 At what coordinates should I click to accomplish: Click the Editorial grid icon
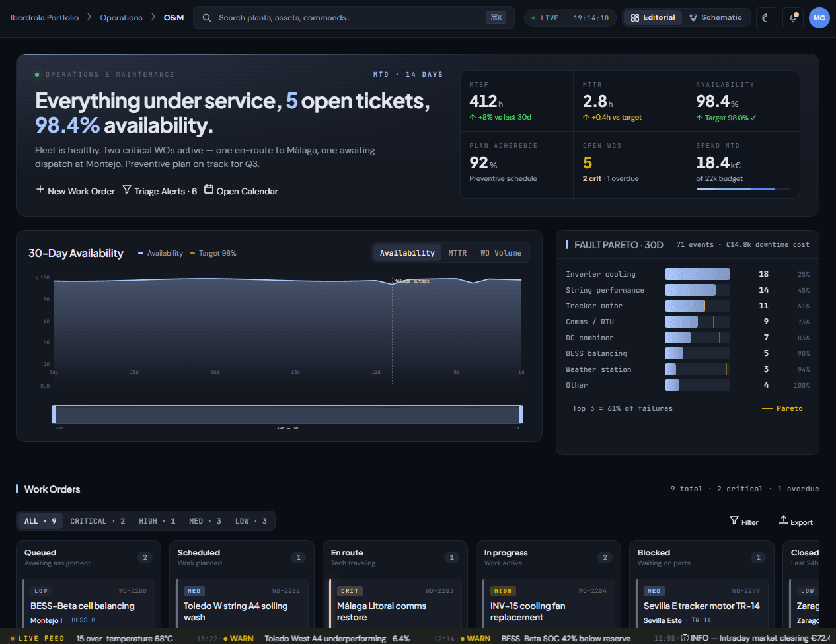tap(635, 18)
